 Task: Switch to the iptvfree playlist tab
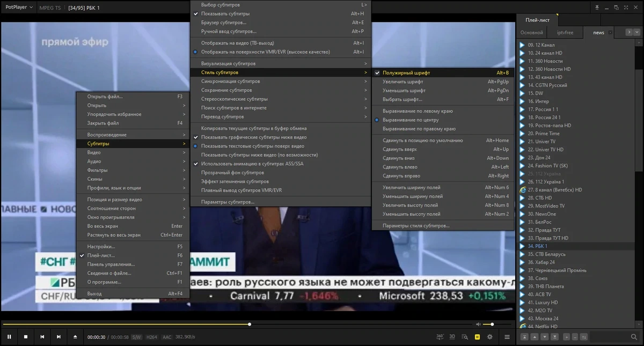click(565, 32)
